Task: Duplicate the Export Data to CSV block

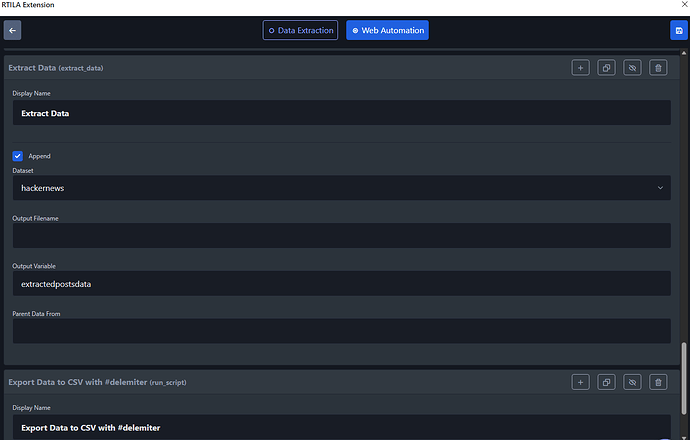Action: 606,382
